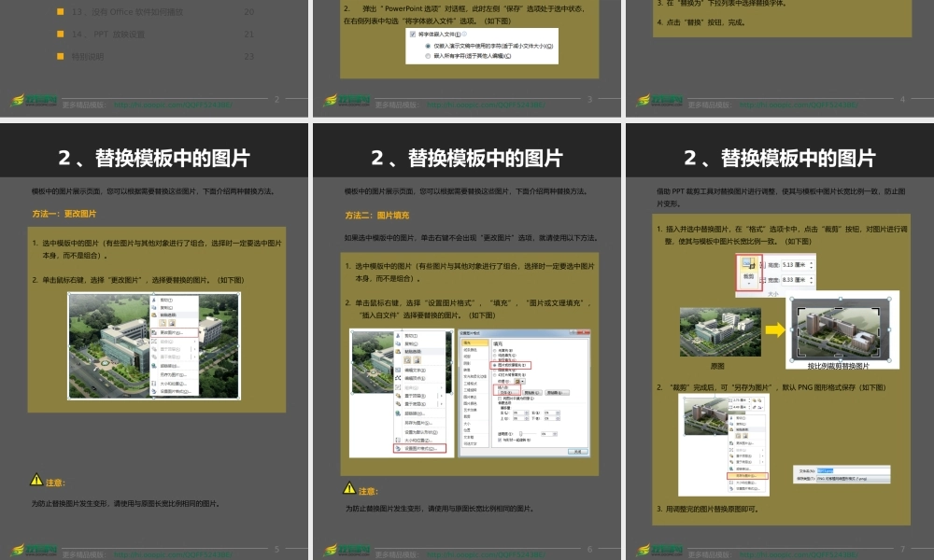The image size is (934, 560).
Task: Click first paste option icon in slide 6 menu
Action: [407, 360]
